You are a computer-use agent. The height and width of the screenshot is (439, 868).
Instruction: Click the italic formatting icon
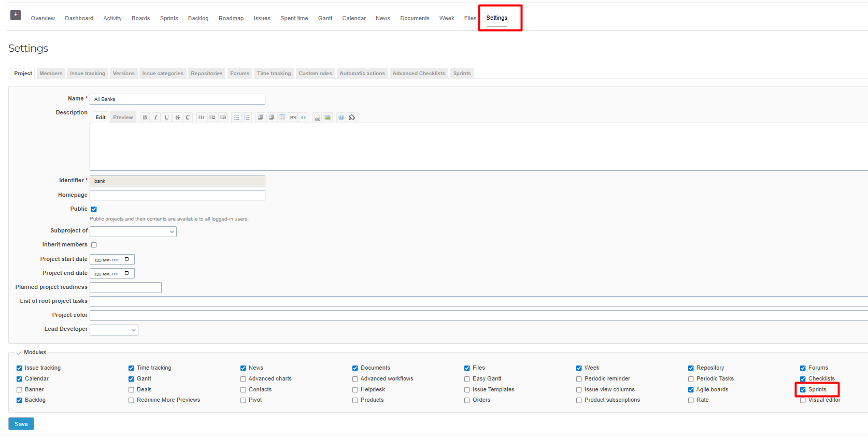point(155,118)
